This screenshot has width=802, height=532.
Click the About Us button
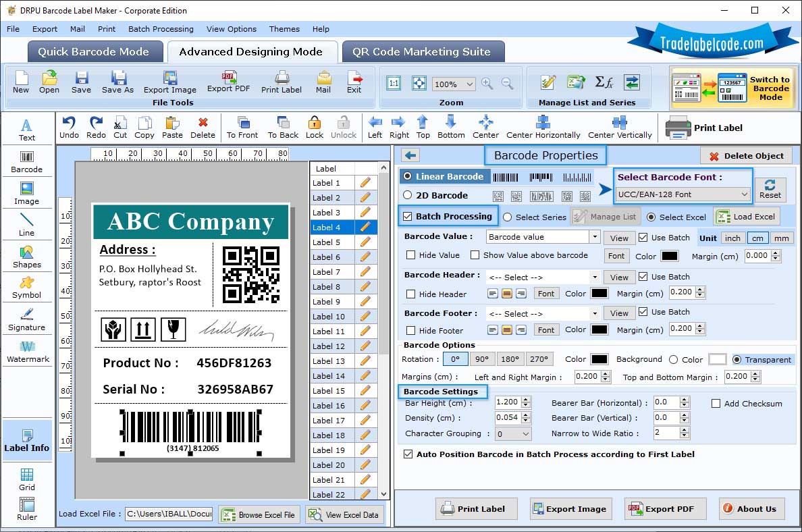pos(751,509)
